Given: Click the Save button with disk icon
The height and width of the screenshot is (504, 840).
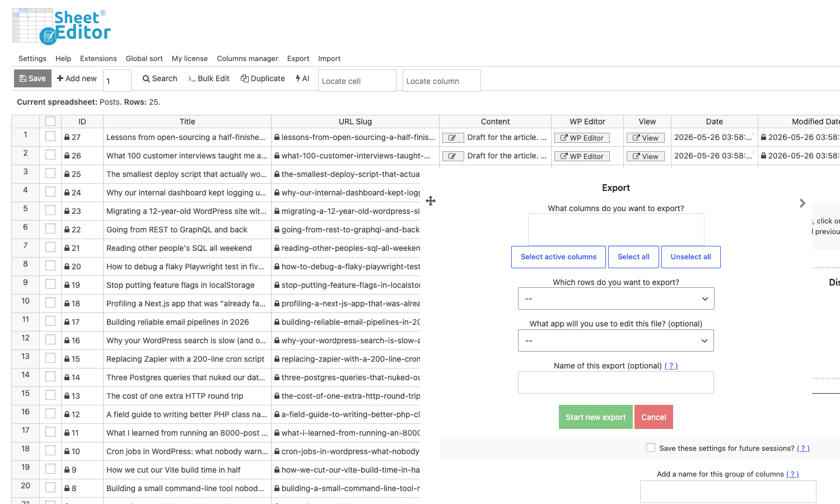Looking at the screenshot, I should click(32, 78).
